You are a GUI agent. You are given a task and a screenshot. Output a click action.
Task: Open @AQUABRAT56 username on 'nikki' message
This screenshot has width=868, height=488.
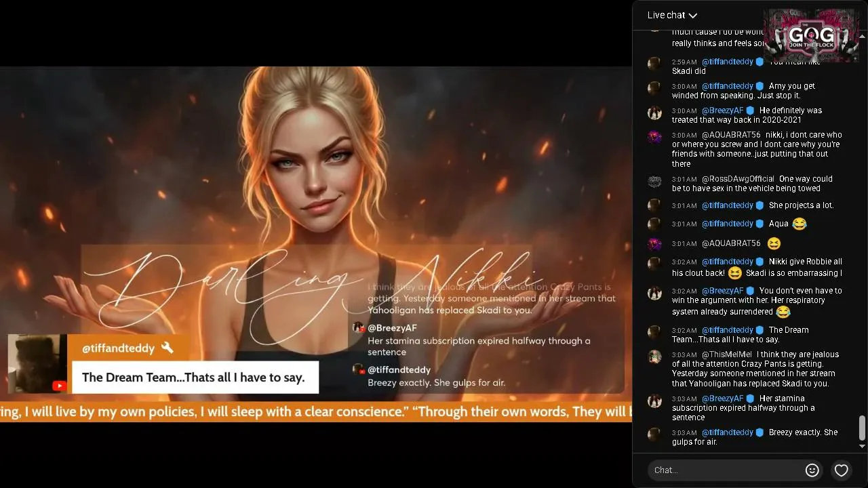tap(731, 135)
